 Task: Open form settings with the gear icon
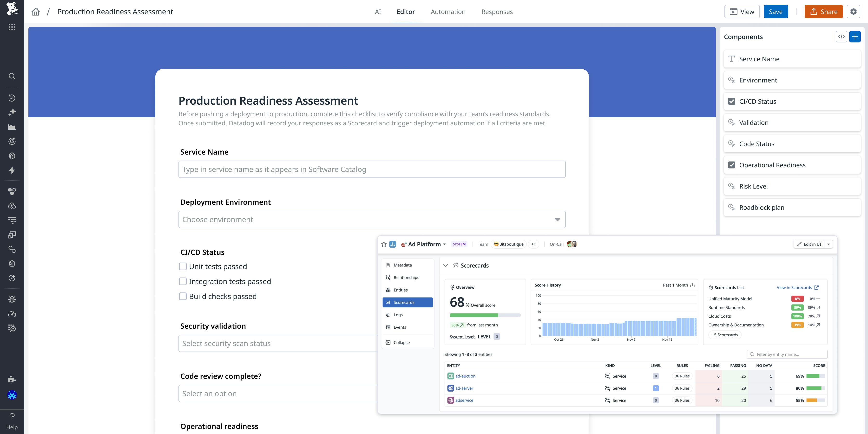[854, 12]
